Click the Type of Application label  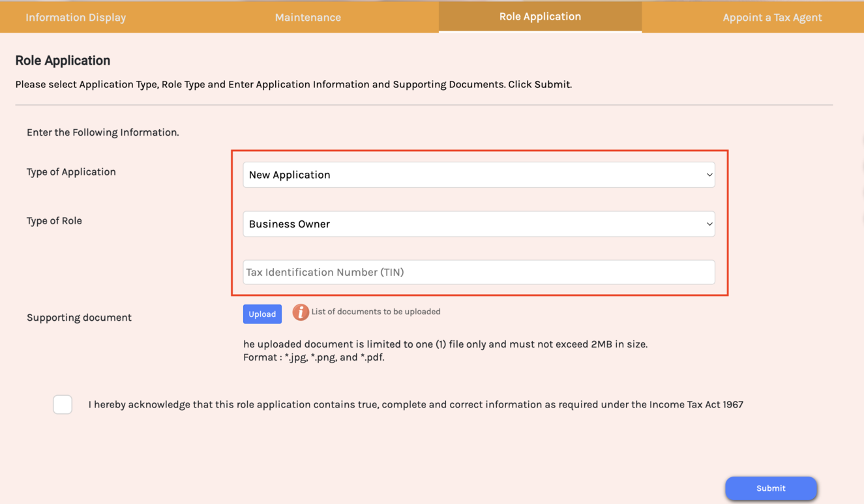tap(71, 171)
